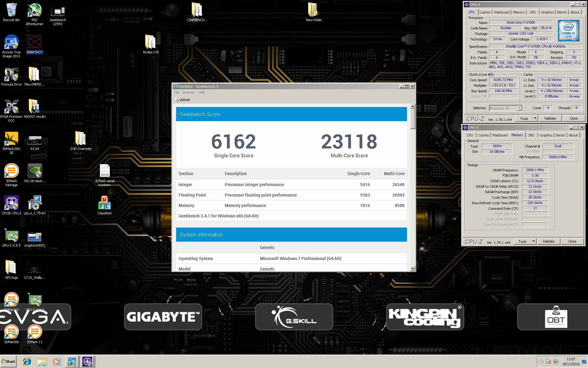The height and width of the screenshot is (368, 588).
Task: Open the CINEBENCH folder on desktop
Action: (x=197, y=12)
